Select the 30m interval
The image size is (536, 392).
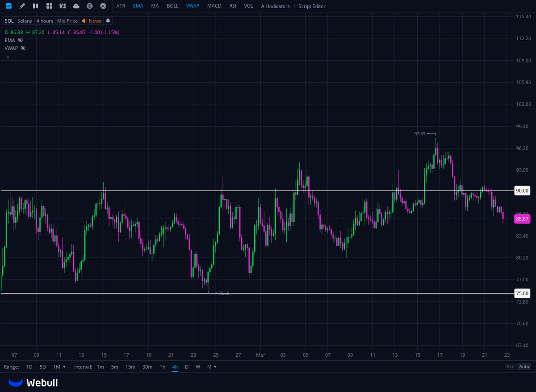147,367
